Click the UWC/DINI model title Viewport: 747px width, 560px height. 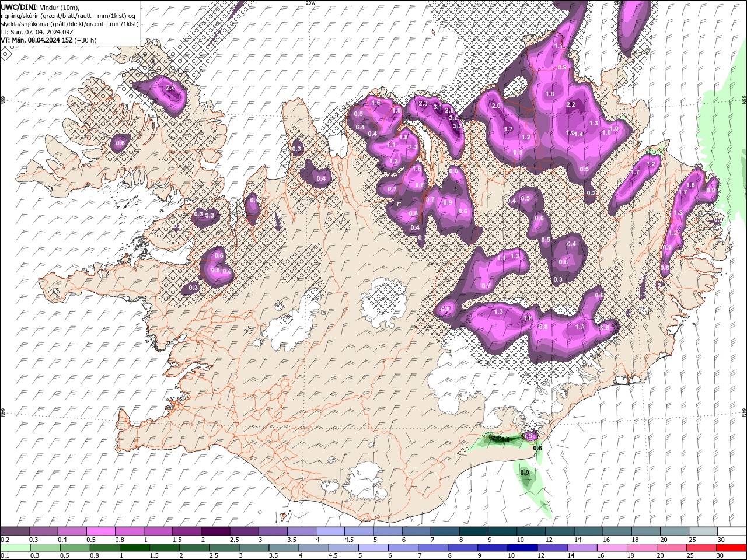coord(18,7)
